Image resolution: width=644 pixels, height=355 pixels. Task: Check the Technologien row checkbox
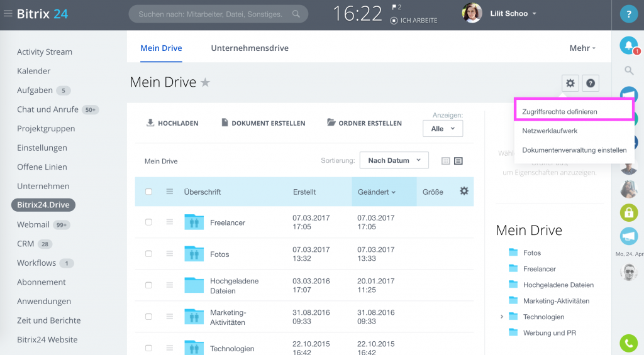pos(148,348)
